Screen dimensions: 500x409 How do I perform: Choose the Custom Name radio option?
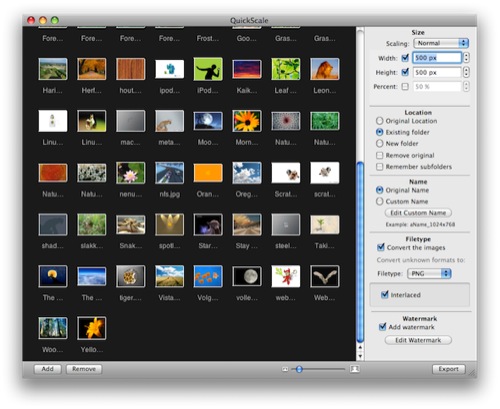coord(379,201)
